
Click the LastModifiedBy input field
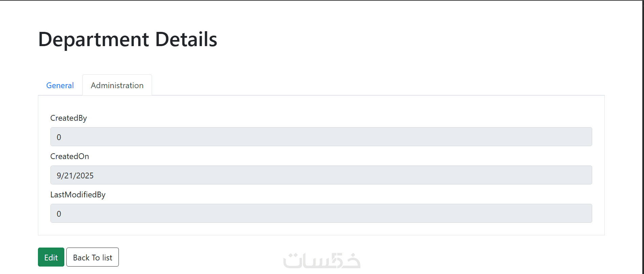(321, 214)
